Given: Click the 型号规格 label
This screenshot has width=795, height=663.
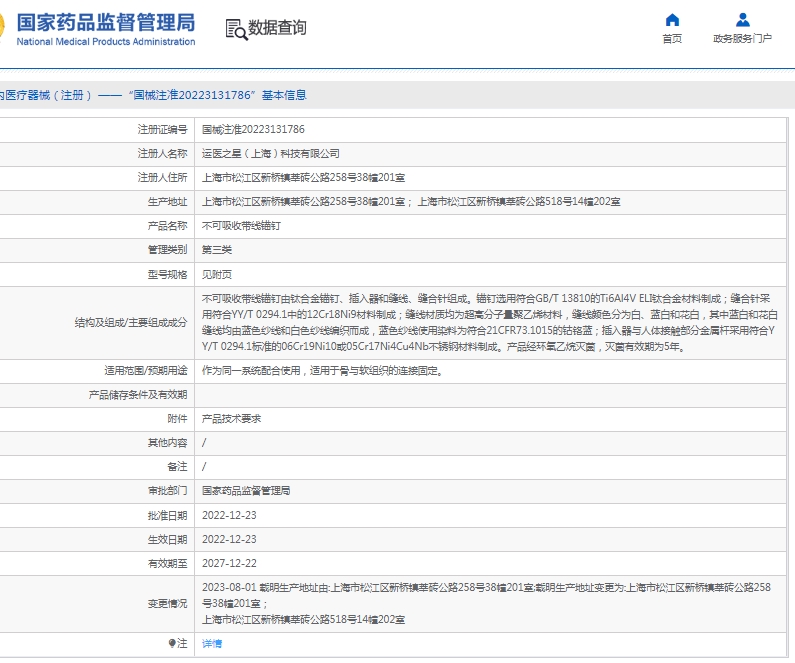Looking at the screenshot, I should [167, 274].
